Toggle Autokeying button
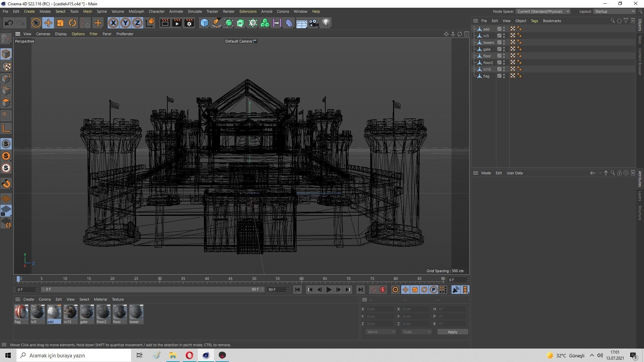 [383, 290]
